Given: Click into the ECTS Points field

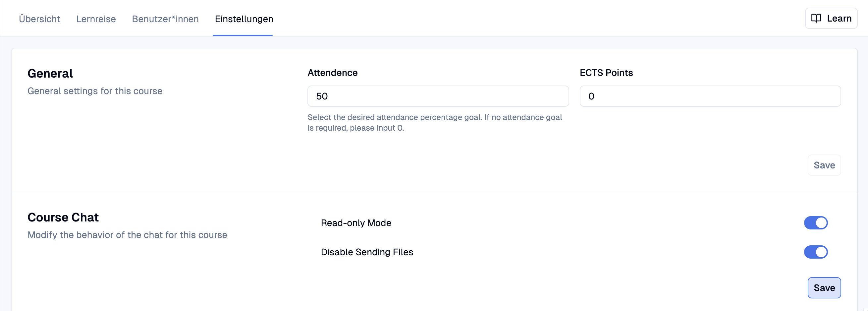Looking at the screenshot, I should pyautogui.click(x=710, y=96).
